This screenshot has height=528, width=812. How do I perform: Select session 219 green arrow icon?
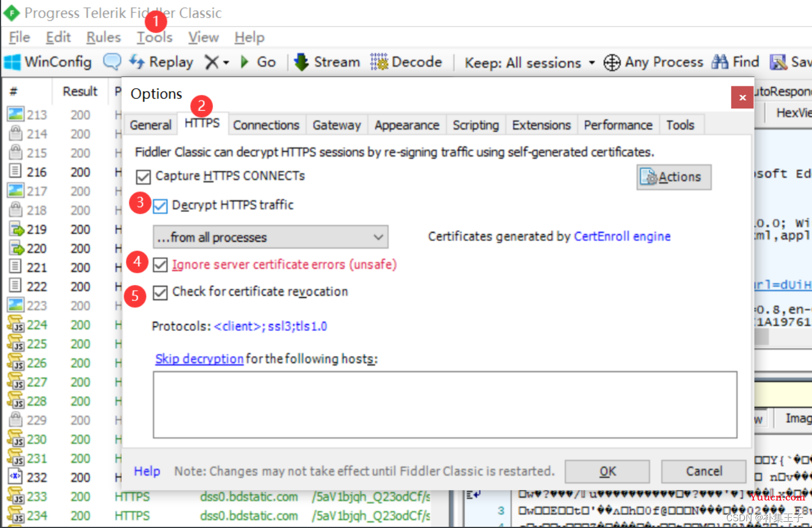pos(16,229)
